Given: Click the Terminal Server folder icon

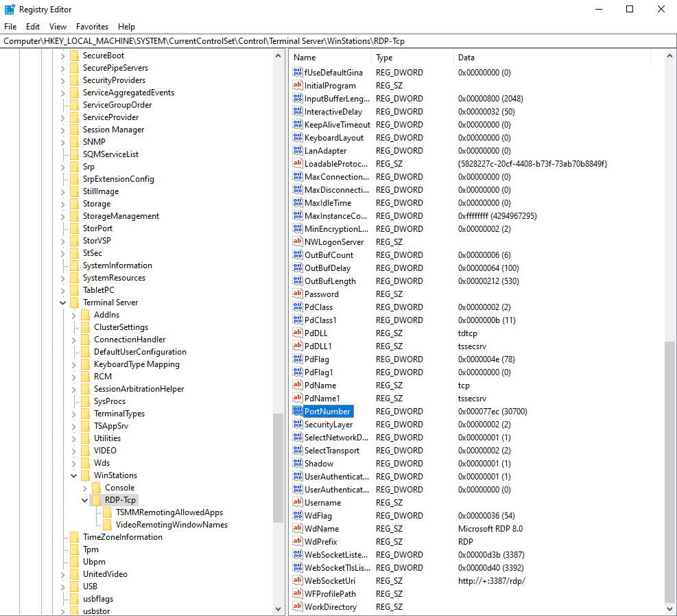Looking at the screenshot, I should [x=74, y=303].
